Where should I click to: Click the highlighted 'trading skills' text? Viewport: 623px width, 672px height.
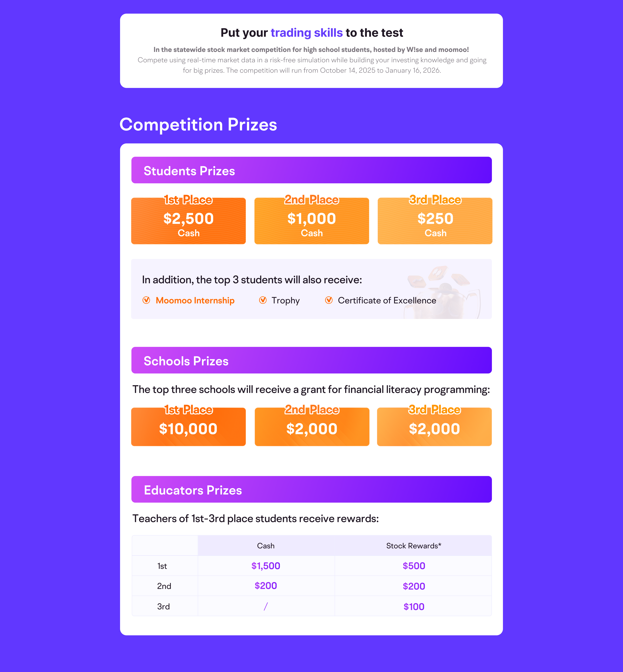[306, 33]
